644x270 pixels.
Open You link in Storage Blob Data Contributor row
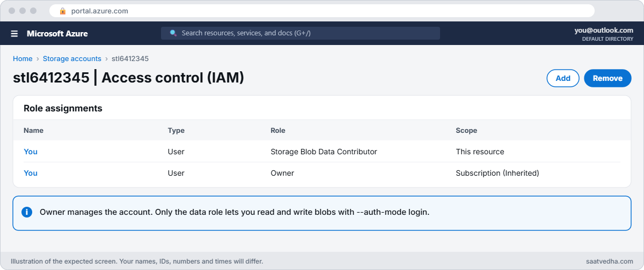click(x=31, y=152)
